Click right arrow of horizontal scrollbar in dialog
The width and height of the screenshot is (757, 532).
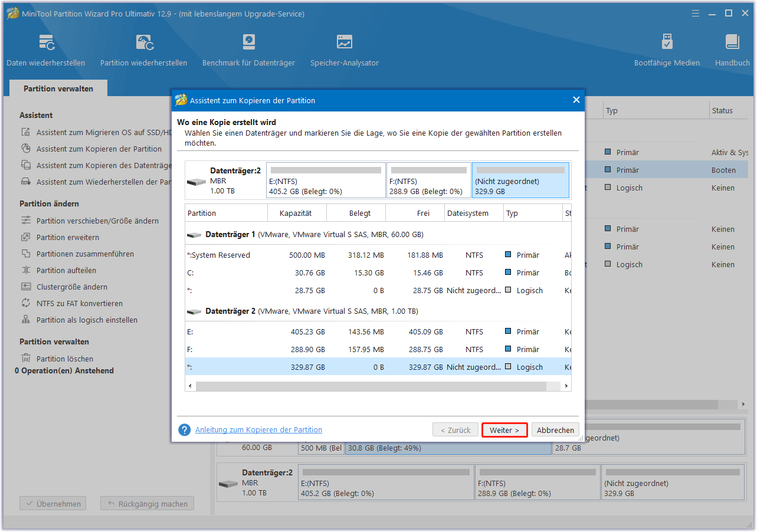[x=566, y=386]
